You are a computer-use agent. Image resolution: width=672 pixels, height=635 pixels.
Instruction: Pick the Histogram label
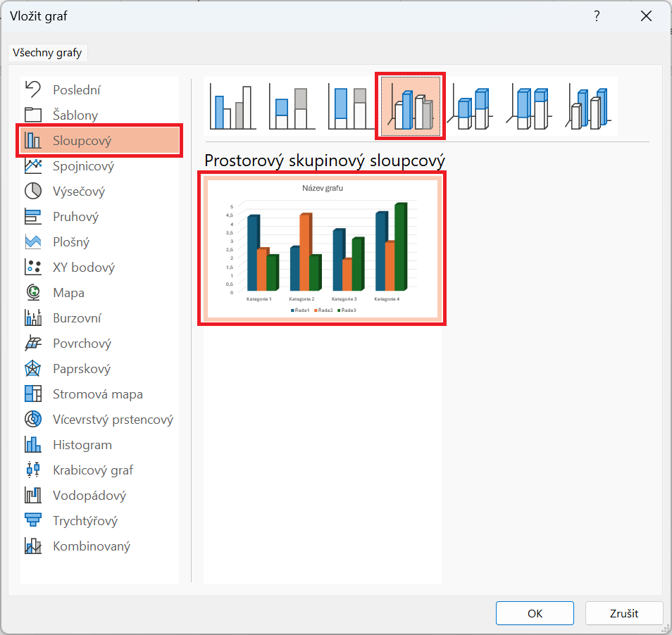(82, 444)
